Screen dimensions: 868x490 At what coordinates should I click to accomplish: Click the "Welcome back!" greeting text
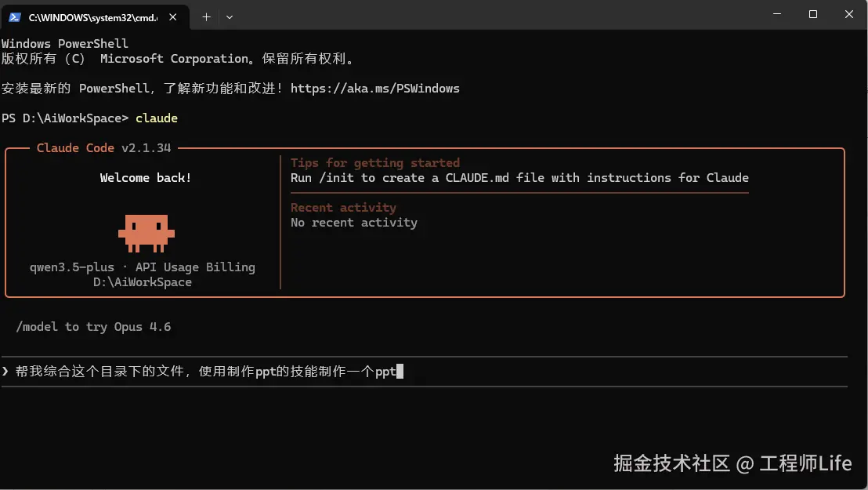146,178
